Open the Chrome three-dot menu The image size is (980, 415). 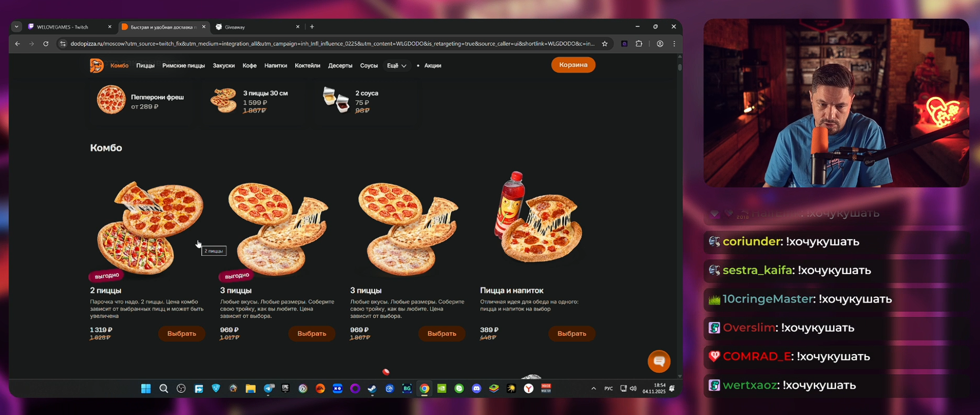coord(674,44)
